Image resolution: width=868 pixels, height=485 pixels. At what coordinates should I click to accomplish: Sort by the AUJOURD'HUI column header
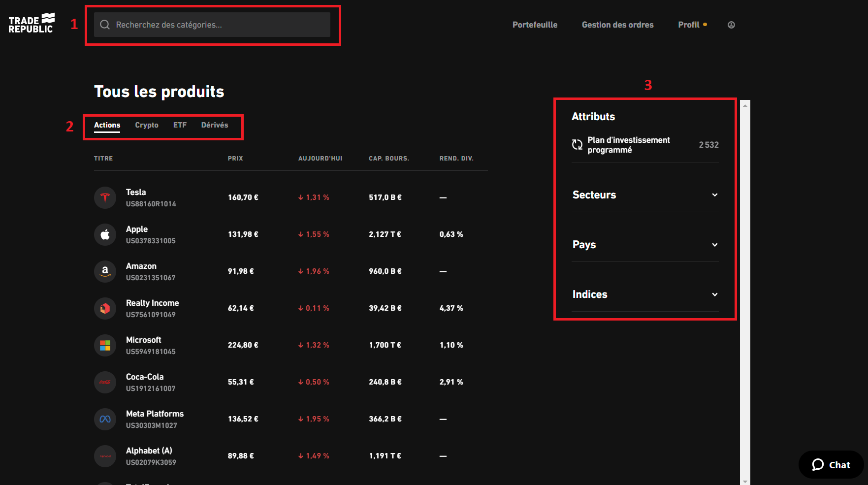(320, 159)
